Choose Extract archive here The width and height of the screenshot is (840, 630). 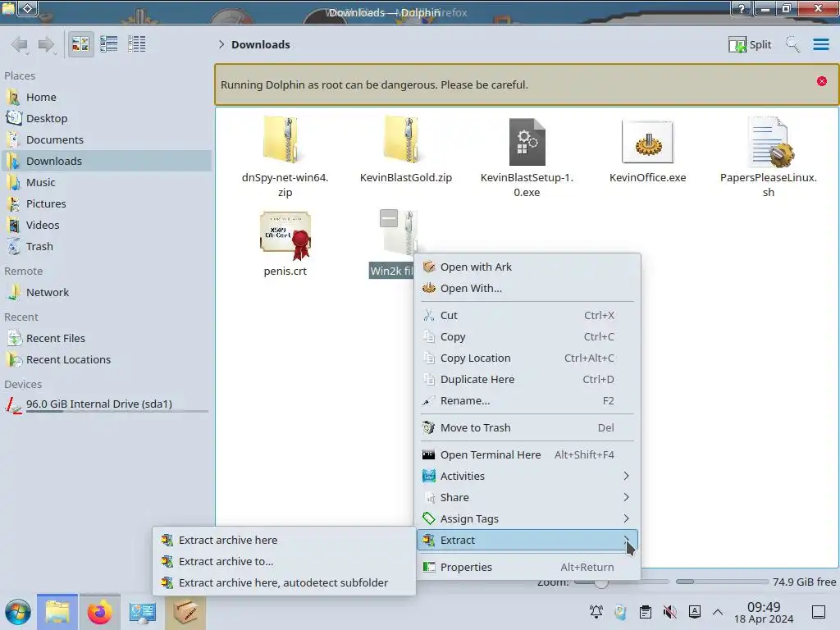(x=284, y=541)
